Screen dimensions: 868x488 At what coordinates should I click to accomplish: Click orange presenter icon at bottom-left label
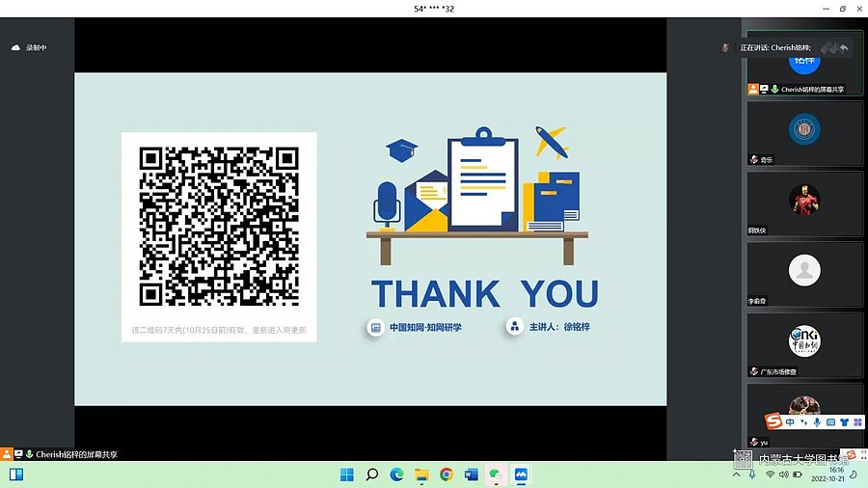6,454
